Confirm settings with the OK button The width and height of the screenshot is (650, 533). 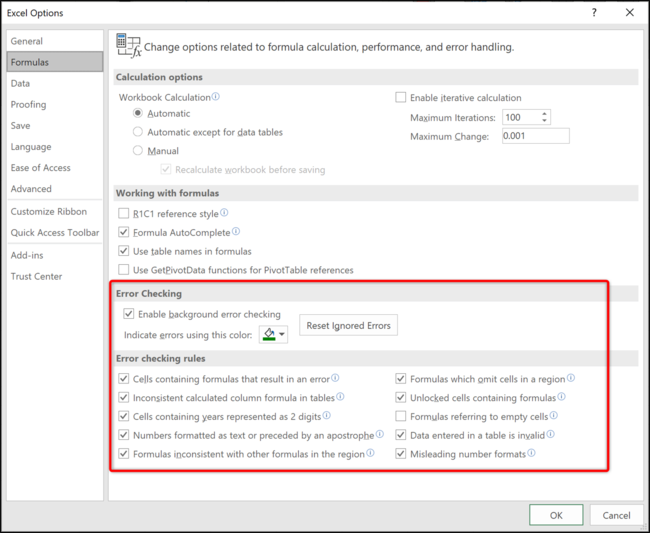(556, 515)
